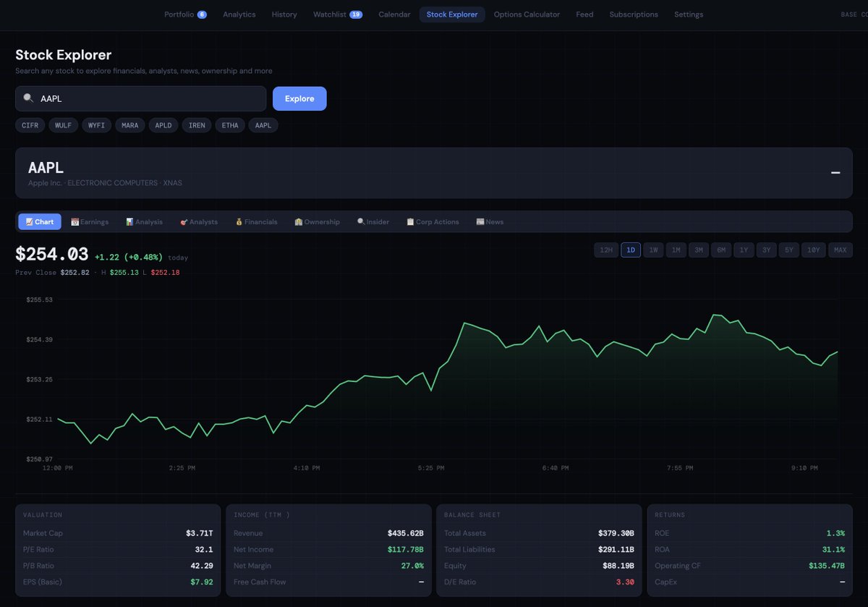Click the search magnifier icon in ticker field
The width and height of the screenshot is (868, 607).
[x=28, y=98]
